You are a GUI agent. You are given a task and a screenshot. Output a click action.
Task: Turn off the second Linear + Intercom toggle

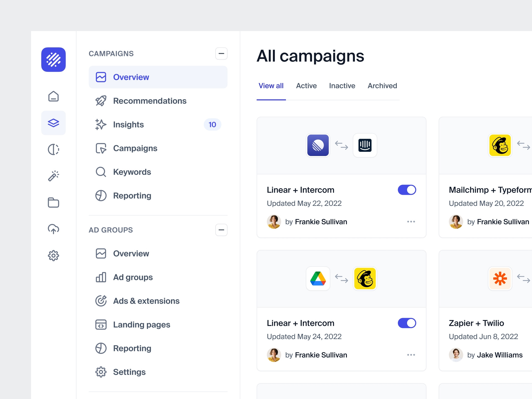click(x=406, y=323)
